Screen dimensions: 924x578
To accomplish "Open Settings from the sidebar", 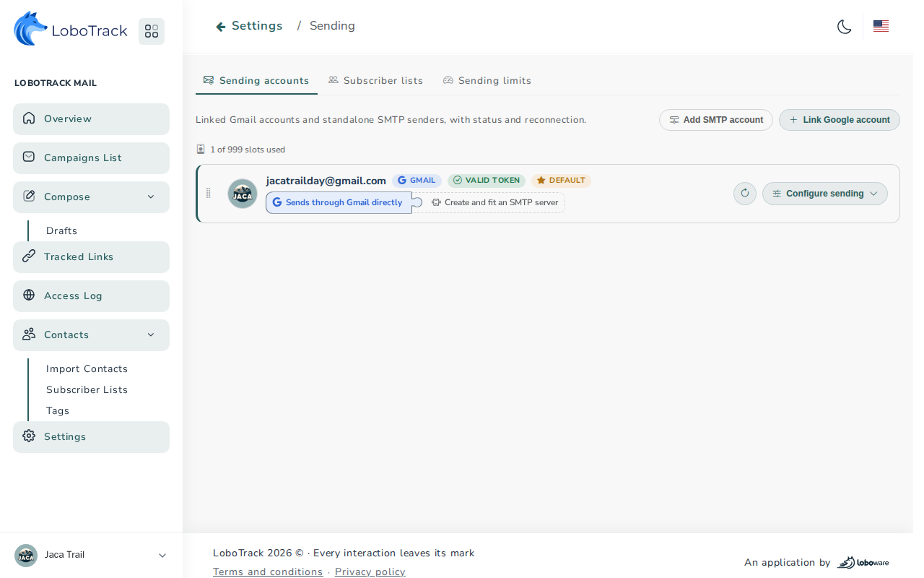I will 91,436.
